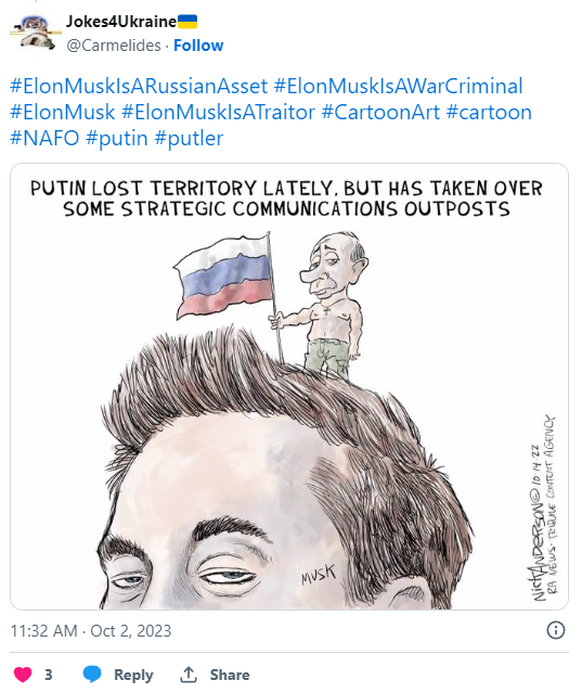Click the share upload arrow icon
The width and height of the screenshot is (582, 693).
(189, 674)
